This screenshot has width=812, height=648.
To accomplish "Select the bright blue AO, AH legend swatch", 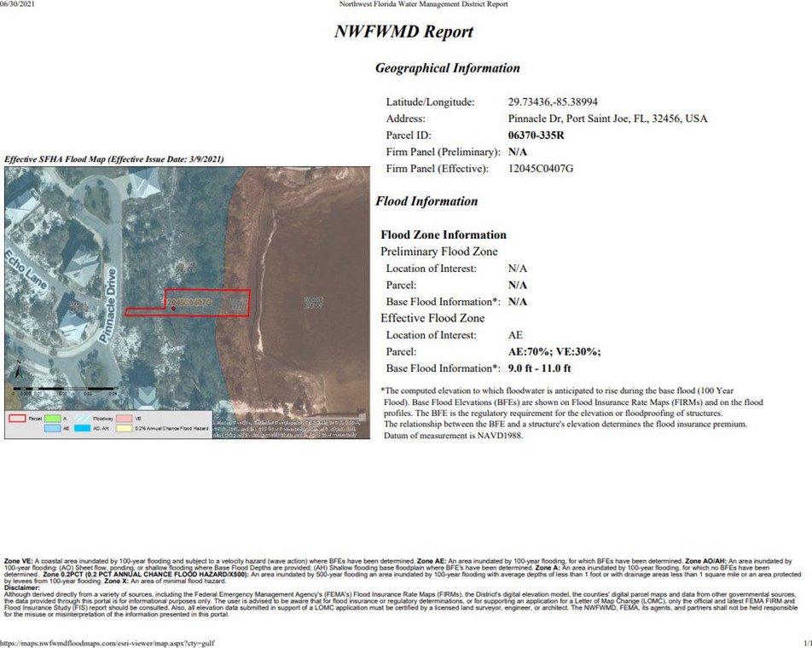I will [x=83, y=429].
